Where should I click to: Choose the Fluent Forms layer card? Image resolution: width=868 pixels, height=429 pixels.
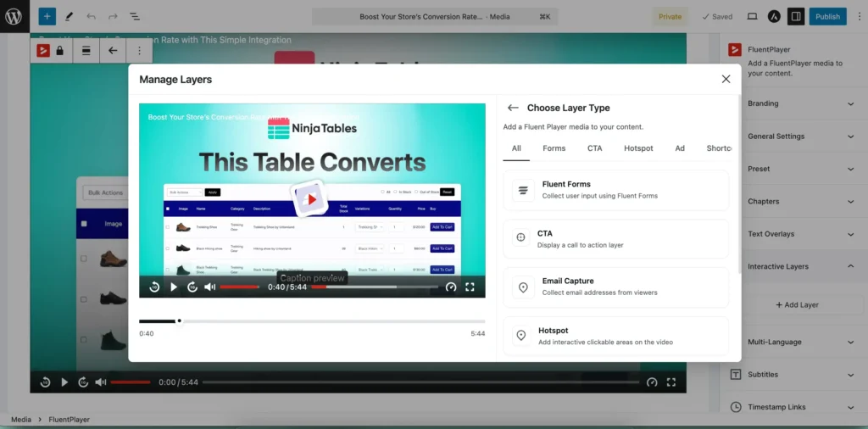[615, 190]
